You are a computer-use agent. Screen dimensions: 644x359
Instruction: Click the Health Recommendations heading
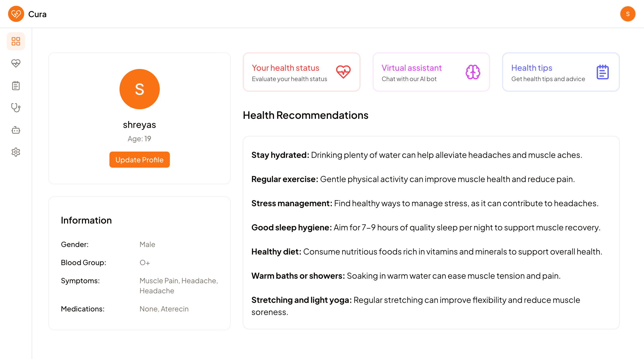tap(306, 115)
